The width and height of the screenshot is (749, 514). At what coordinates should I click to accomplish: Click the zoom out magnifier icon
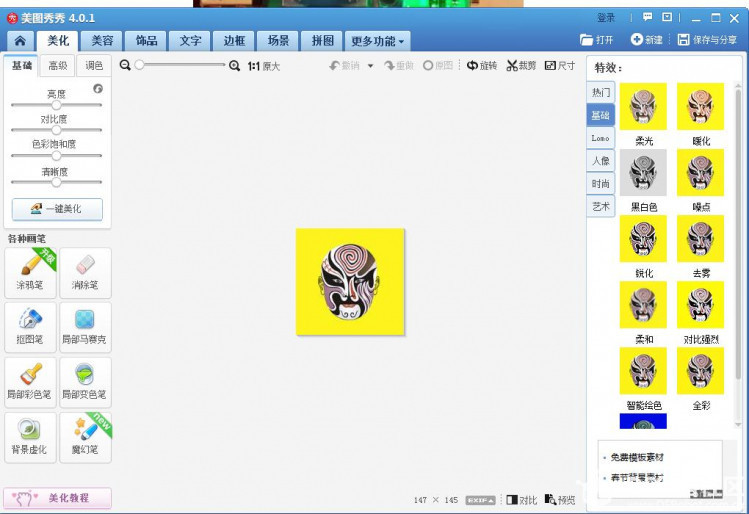pyautogui.click(x=125, y=65)
